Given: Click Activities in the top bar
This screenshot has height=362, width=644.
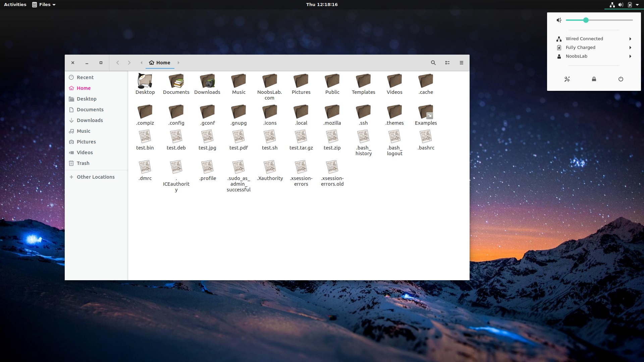Looking at the screenshot, I should pos(15,4).
